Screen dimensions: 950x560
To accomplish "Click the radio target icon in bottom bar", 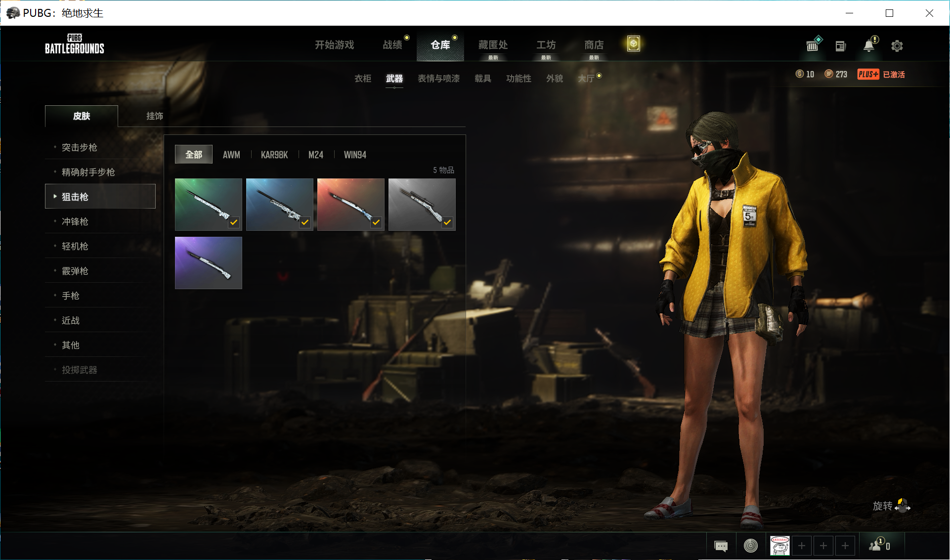I will (x=750, y=546).
